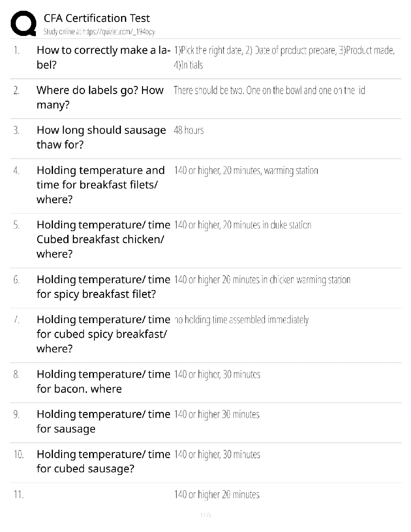Click the page number indicator at bottom
The width and height of the screenshot is (411, 532).
(x=205, y=515)
